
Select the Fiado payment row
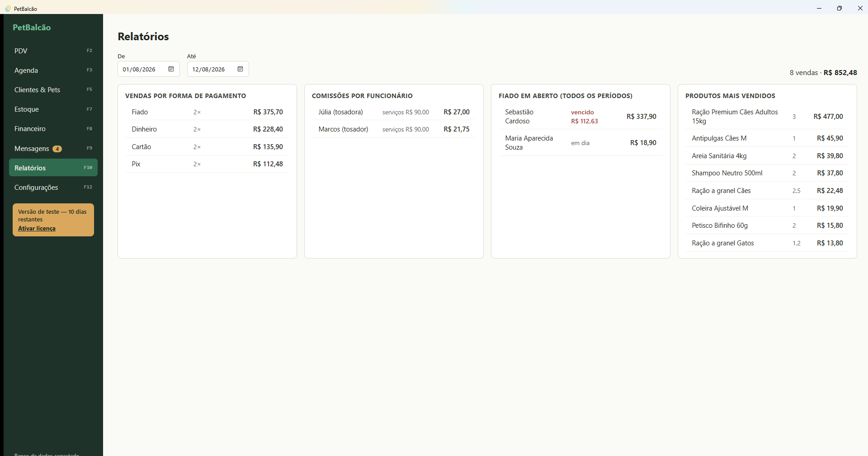207,112
